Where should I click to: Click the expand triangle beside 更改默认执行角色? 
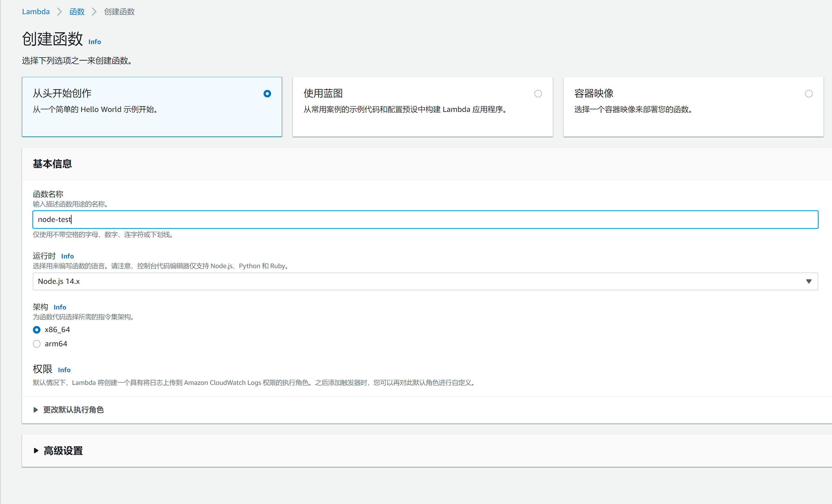point(36,410)
